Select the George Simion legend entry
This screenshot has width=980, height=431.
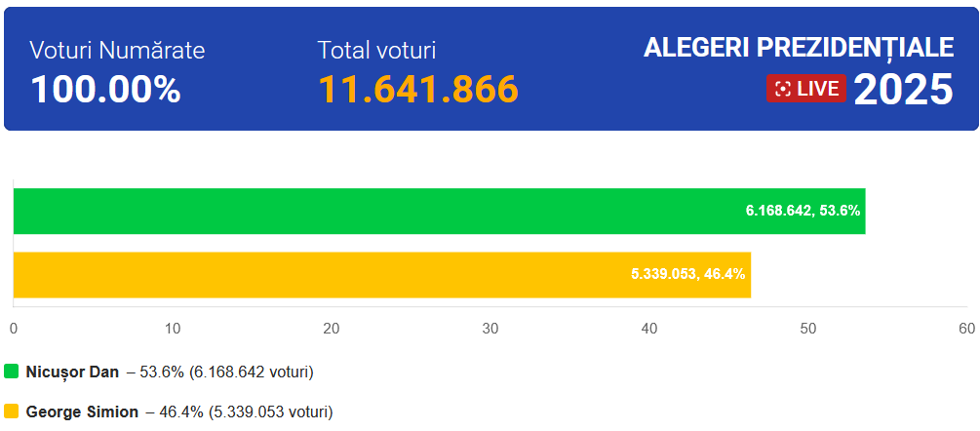coord(82,411)
